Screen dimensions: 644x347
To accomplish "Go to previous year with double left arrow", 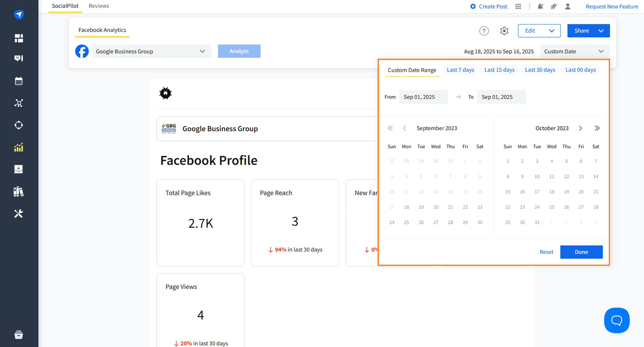I will [390, 128].
